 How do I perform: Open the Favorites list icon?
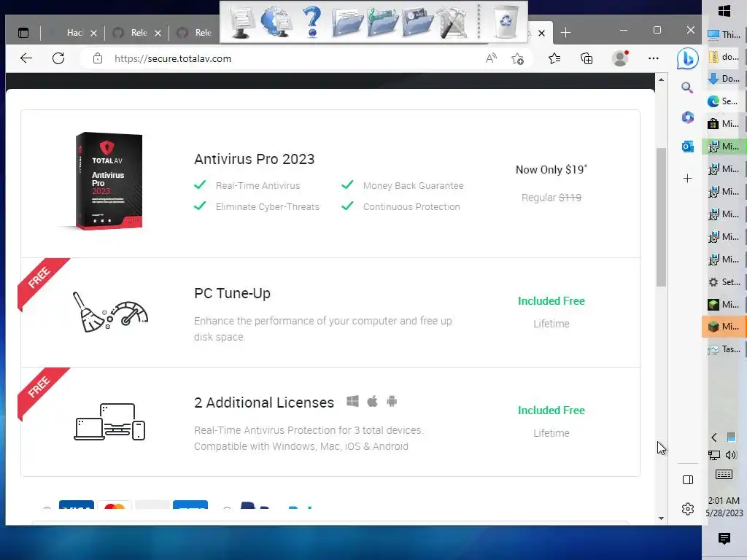(x=554, y=58)
